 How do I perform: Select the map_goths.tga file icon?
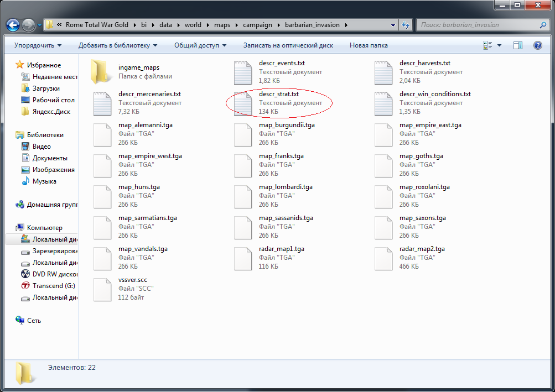(383, 165)
